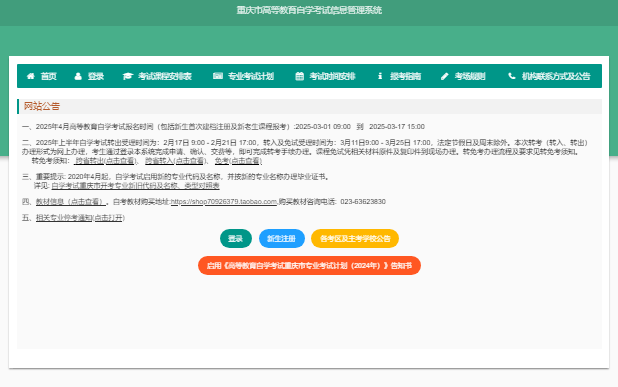The height and width of the screenshot is (387, 618).
Task: Open the 新旧代码及名称、类型对照表 link
Action: (135, 185)
